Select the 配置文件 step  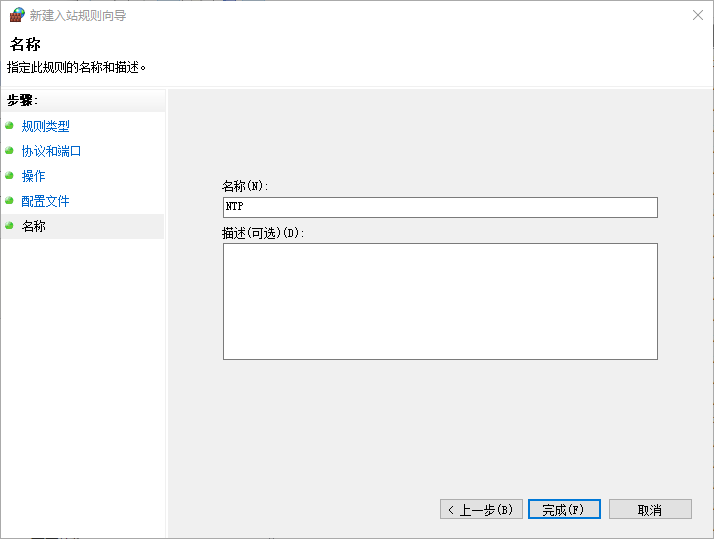pyautogui.click(x=46, y=202)
